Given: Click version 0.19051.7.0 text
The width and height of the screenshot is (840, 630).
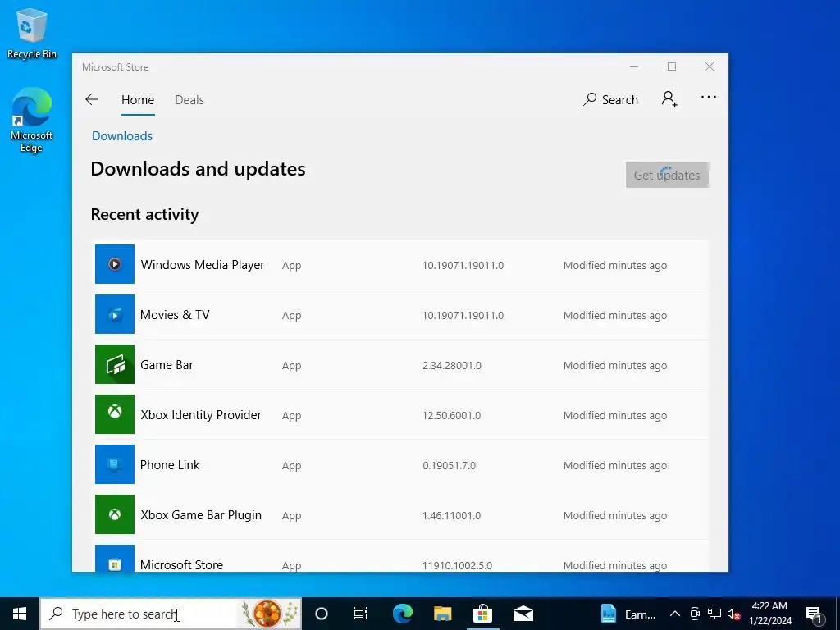Looking at the screenshot, I should click(449, 466).
